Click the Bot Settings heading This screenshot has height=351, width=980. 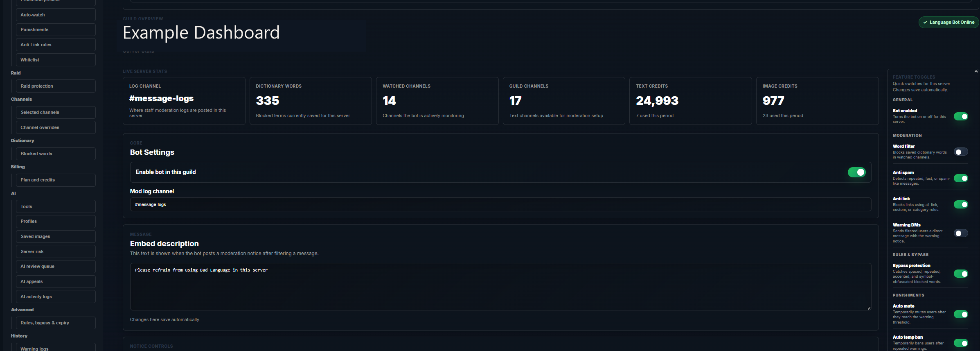[x=152, y=152]
